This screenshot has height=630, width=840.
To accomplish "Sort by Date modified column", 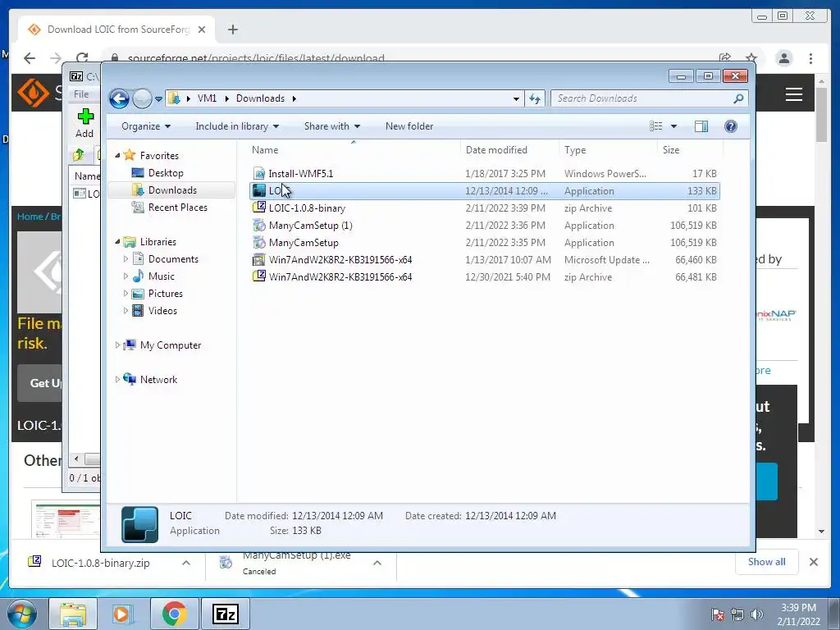I will (x=509, y=150).
